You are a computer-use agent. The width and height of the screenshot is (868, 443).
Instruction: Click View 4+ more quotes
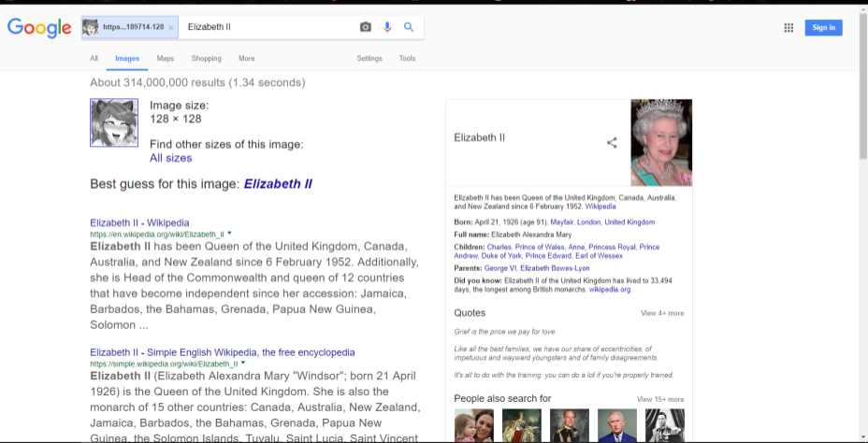661,313
